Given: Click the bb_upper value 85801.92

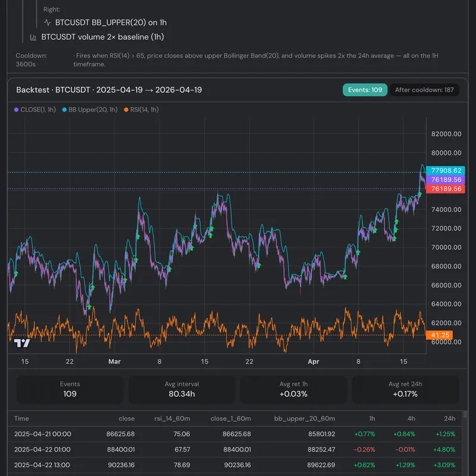Looking at the screenshot, I should click(x=321, y=434).
